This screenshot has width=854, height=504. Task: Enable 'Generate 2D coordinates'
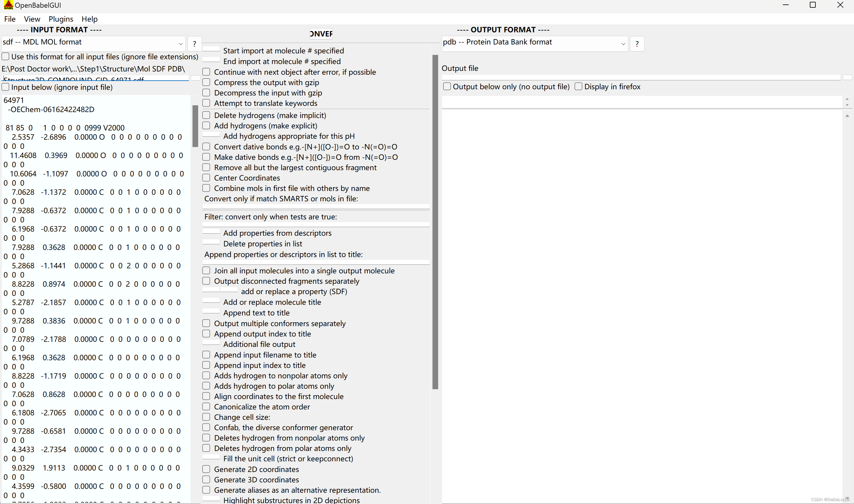[206, 469]
